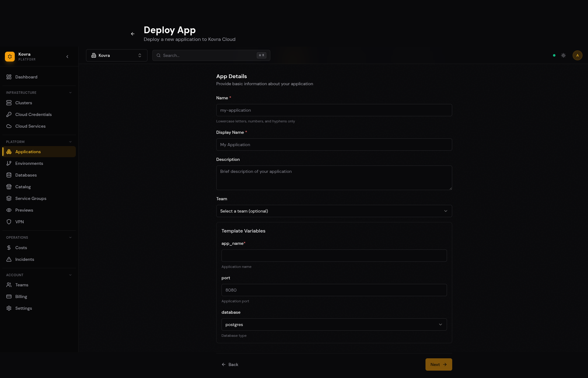Click 'Lowercase letters, numbers, and hyphens only' hint
The image size is (588, 378).
tap(256, 121)
